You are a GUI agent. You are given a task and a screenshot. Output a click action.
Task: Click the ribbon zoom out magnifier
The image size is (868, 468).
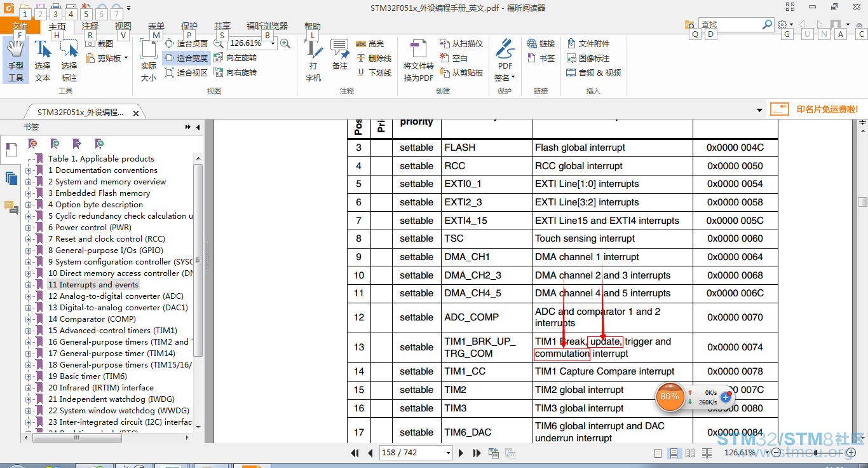pyautogui.click(x=219, y=43)
